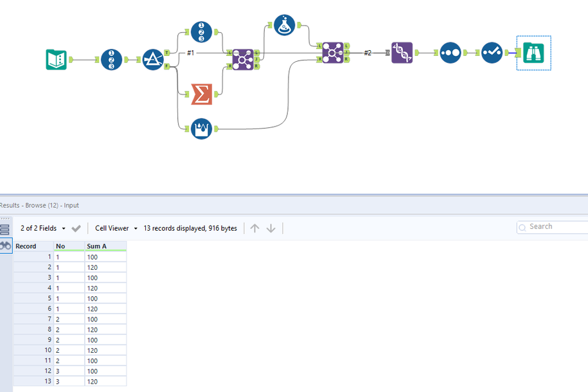
Task: Click the Filter tool on canvas
Action: [x=153, y=60]
